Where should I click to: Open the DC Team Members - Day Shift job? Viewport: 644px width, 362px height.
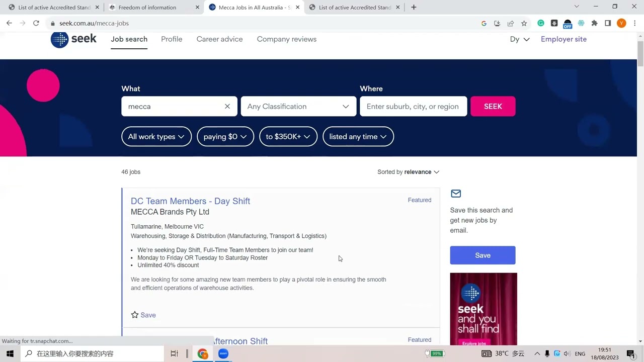coord(190,201)
